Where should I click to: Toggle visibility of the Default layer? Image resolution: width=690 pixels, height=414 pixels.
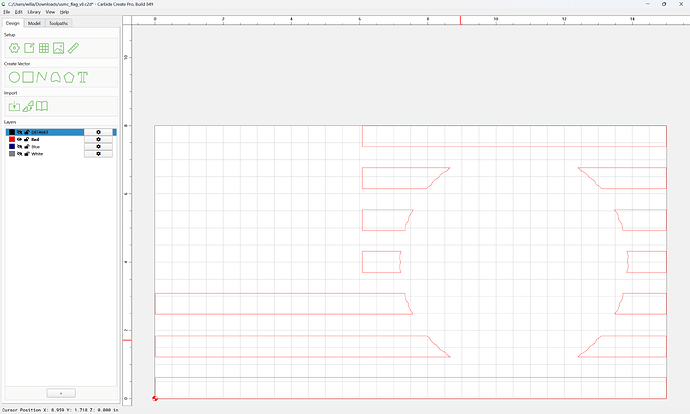tap(19, 132)
